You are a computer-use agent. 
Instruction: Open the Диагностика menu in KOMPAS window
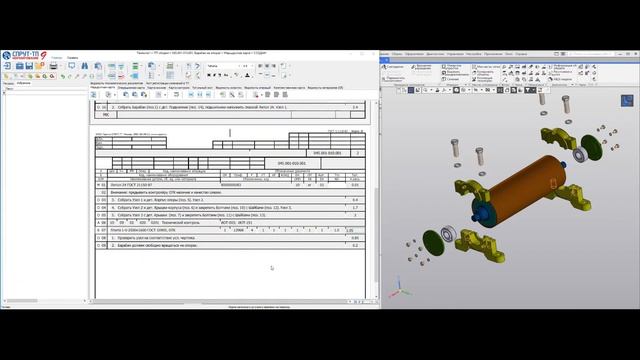[x=435, y=54]
